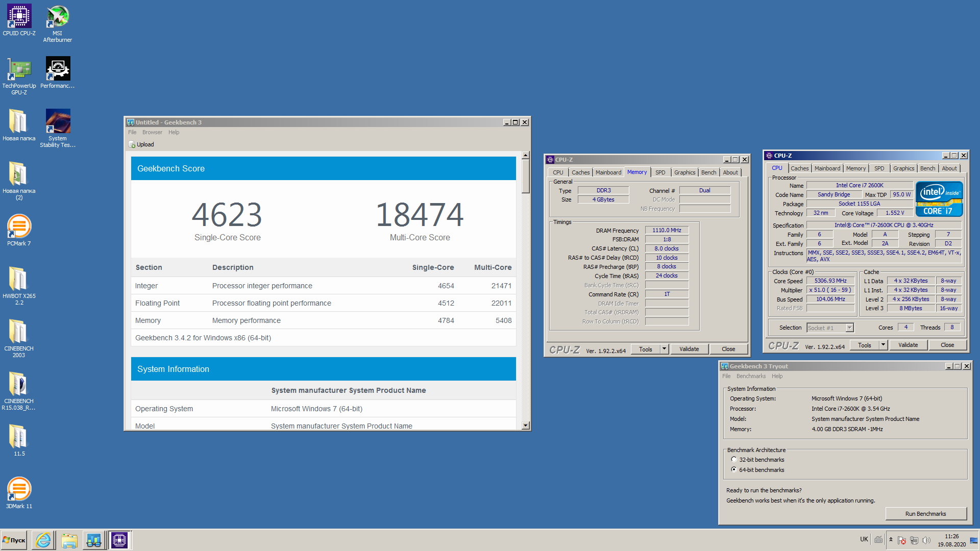Open the first Новая папка folder
The image size is (980, 551).
19,125
